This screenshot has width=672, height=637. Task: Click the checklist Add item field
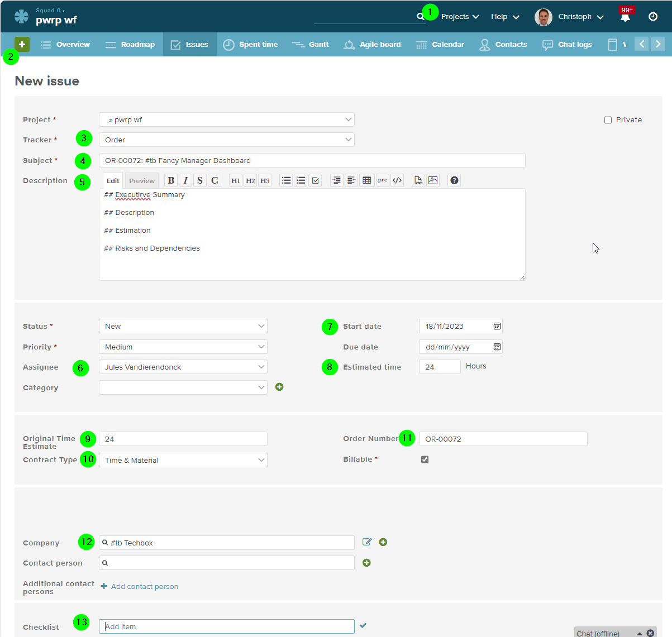click(x=227, y=626)
